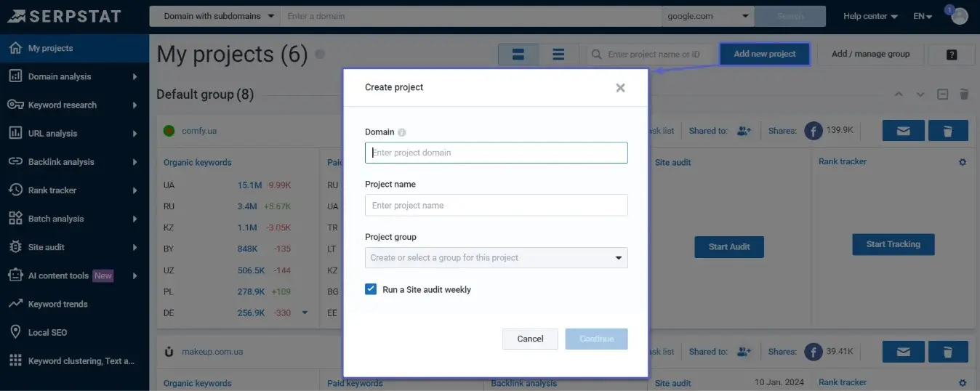Expand AI content tools submenu arrow
The image size is (980, 391).
[135, 275]
